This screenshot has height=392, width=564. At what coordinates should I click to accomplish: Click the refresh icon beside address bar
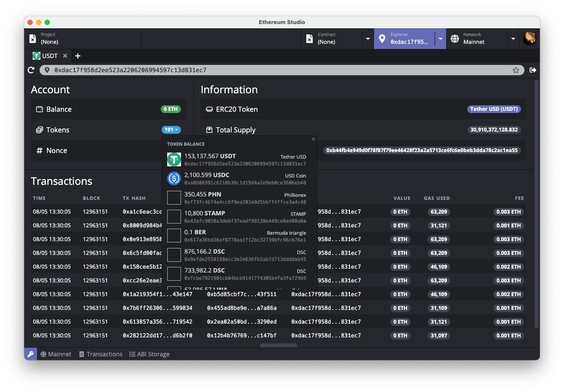coord(31,70)
